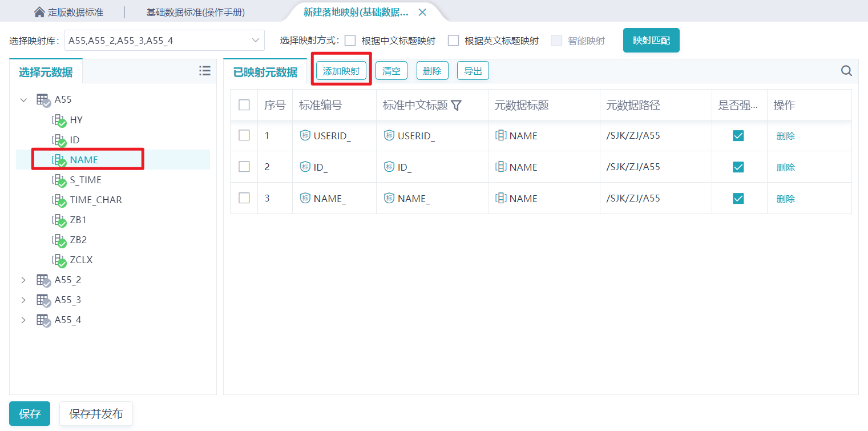Viewport: 868px width, 431px height.
Task: Enable 根据英文标题映射 checkbox
Action: pos(454,41)
